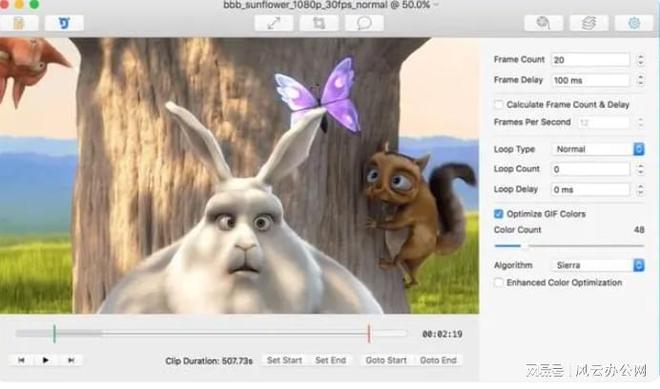Click the Loop Count input field
This screenshot has width=660, height=389.
point(591,169)
